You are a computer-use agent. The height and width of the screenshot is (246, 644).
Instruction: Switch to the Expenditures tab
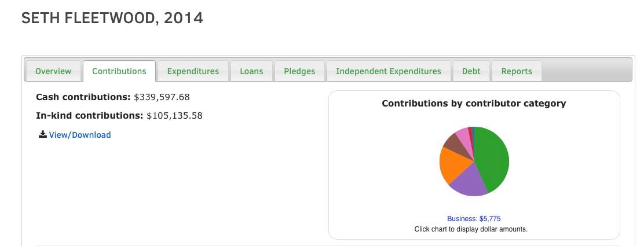point(193,71)
